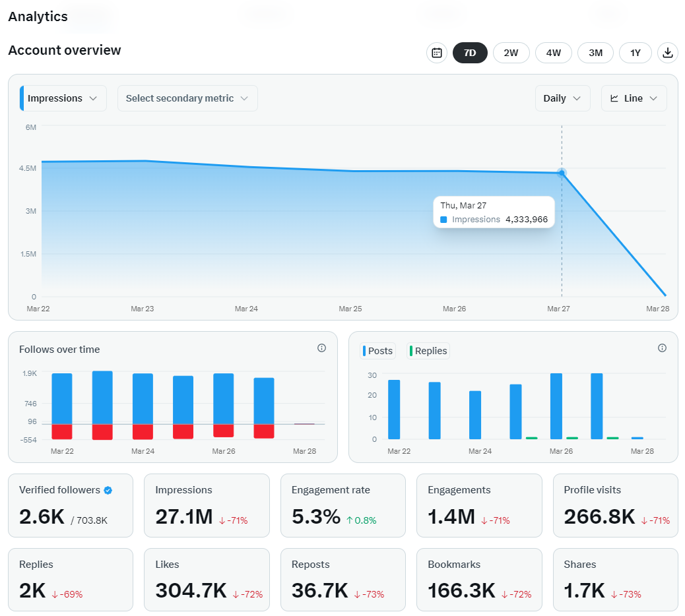Image resolution: width=685 pixels, height=616 pixels.
Task: Click the verified badge beside Verified followers
Action: (108, 490)
